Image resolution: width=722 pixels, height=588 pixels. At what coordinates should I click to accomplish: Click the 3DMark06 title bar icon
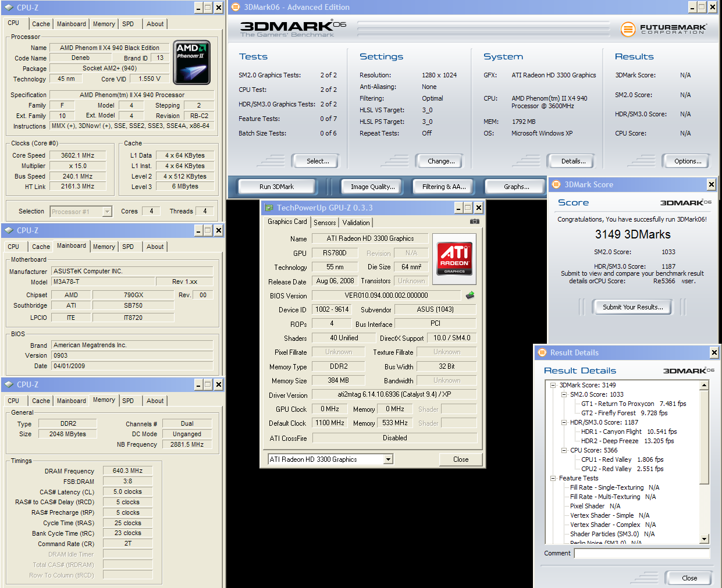click(x=236, y=7)
